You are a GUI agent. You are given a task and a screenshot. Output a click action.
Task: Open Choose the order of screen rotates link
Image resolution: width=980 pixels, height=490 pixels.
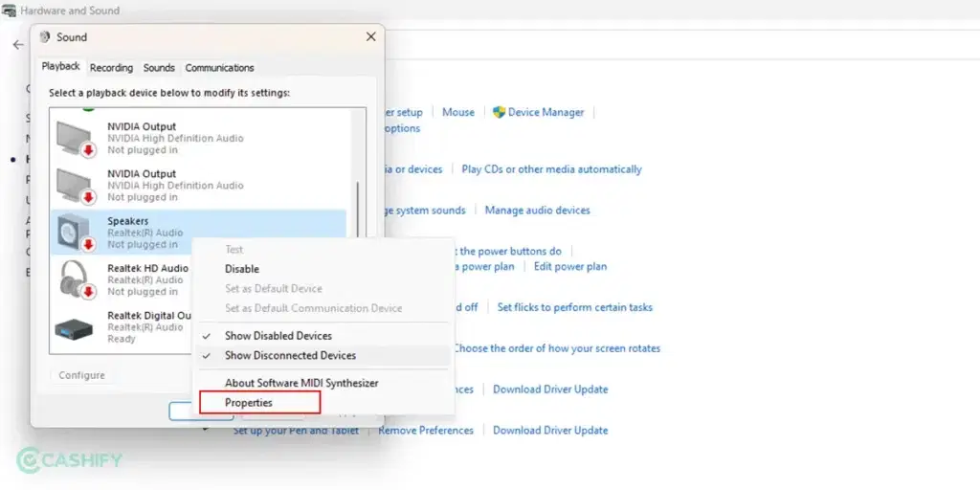(x=556, y=348)
